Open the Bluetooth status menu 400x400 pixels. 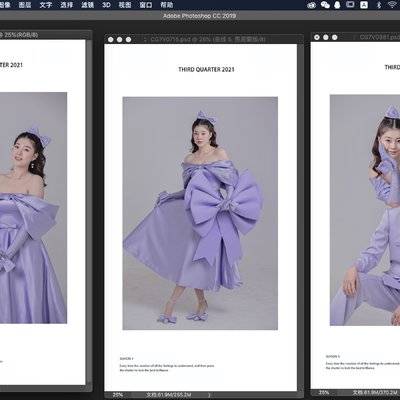[379, 5]
